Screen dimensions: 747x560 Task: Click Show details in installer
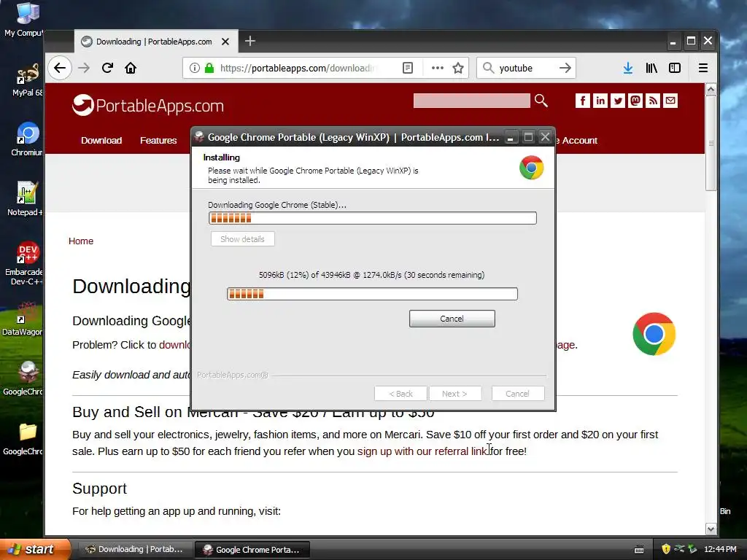click(242, 239)
